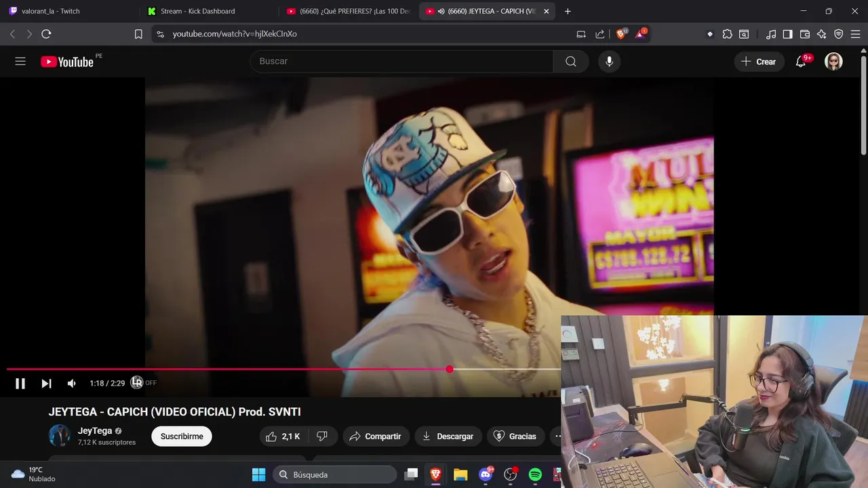Open the browser main menu

point(856,34)
